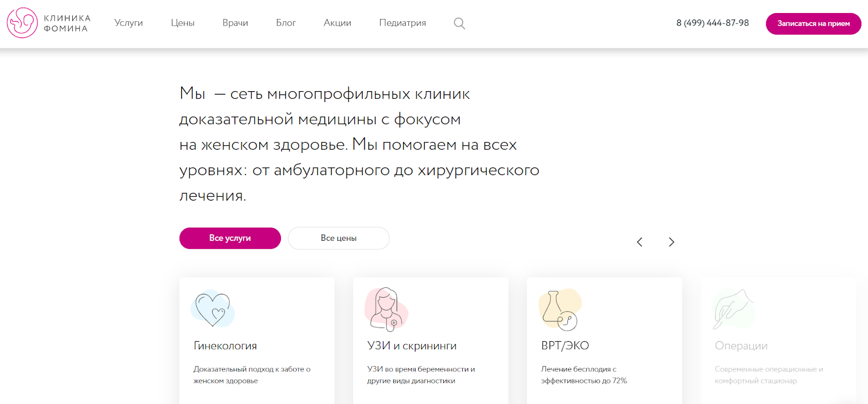Click the Все услуги button
The width and height of the screenshot is (868, 404).
[230, 238]
